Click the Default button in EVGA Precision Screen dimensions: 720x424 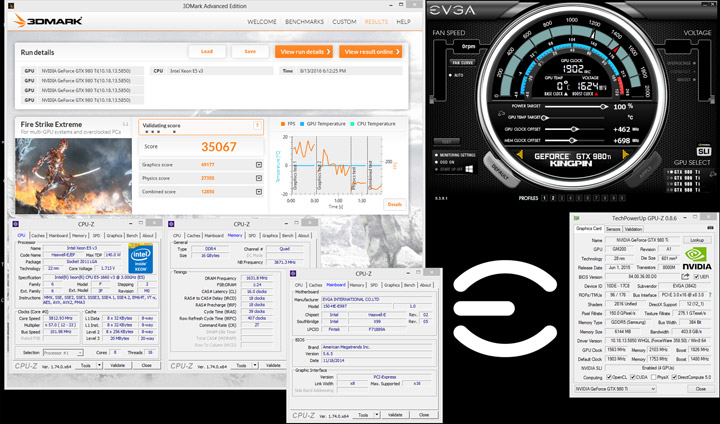point(499,168)
